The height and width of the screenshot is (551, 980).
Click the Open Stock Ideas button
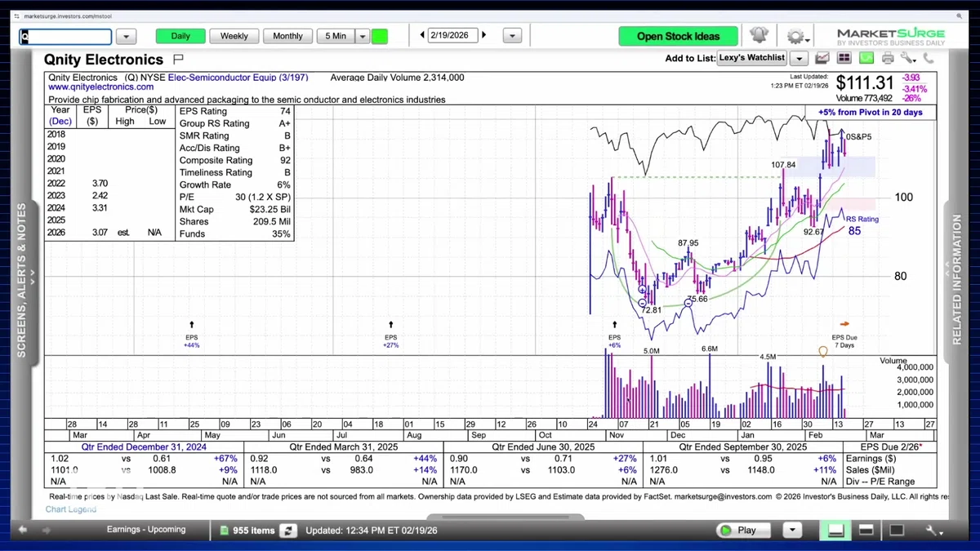click(678, 36)
